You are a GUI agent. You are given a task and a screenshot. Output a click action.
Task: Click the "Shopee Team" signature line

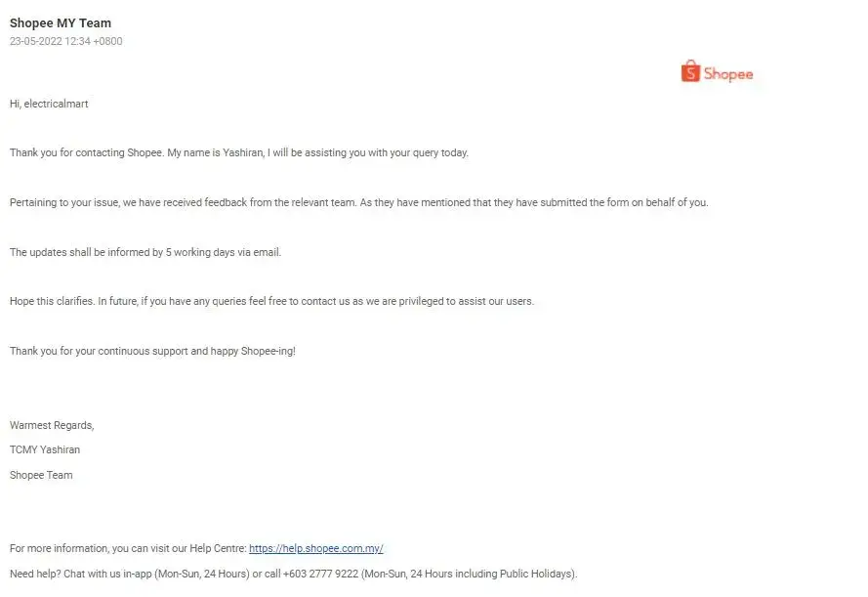point(41,475)
